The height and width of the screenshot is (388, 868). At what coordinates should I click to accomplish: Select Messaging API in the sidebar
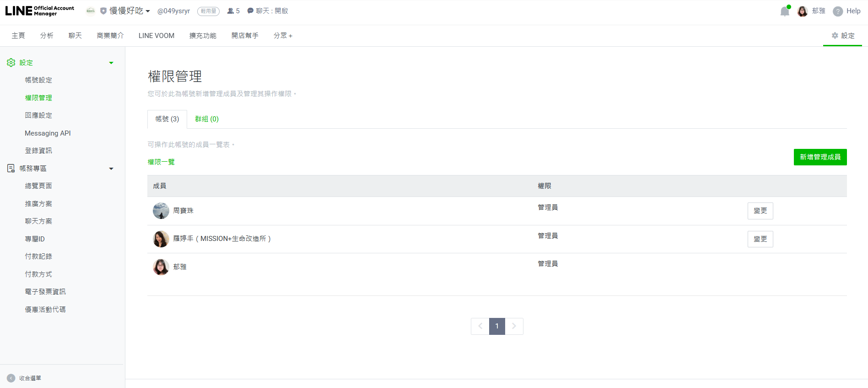[48, 133]
